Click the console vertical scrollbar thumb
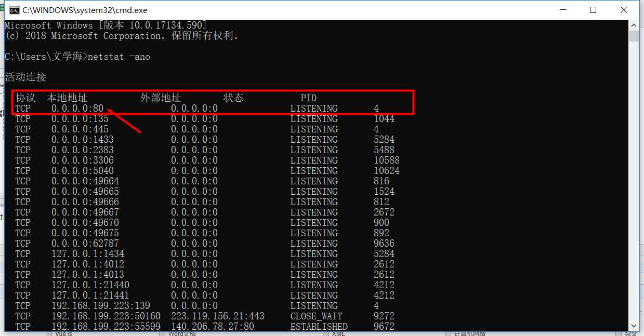The image size is (644, 336). 634,36
